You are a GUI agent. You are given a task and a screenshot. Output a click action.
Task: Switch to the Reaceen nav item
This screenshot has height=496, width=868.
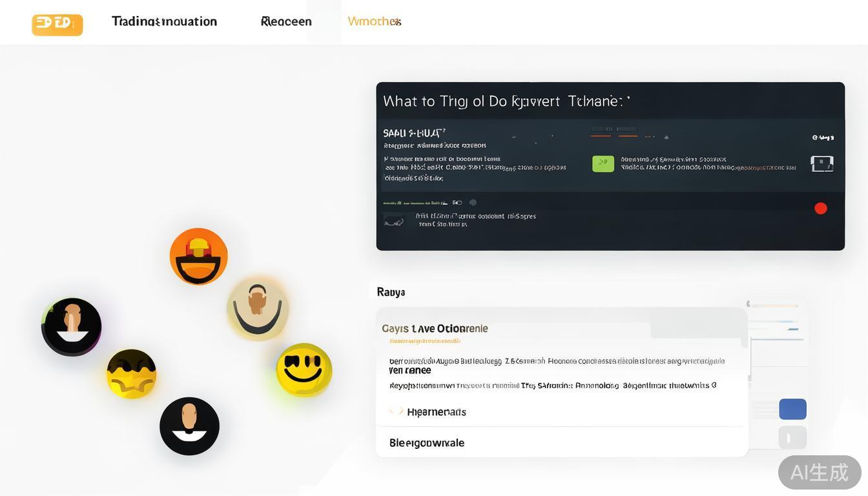(286, 21)
